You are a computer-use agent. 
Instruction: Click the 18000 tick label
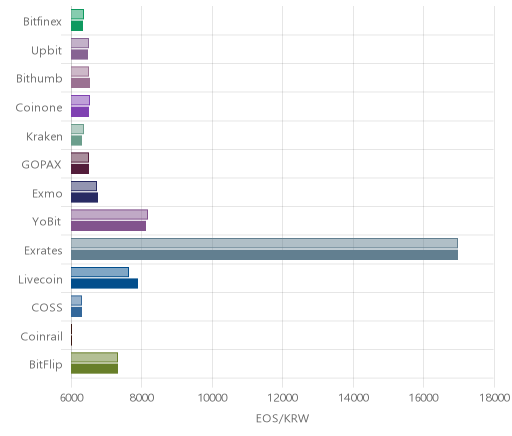(x=495, y=398)
